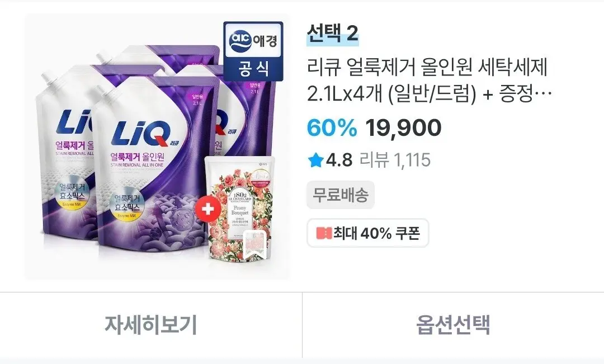
Task: Click the 공식 label on badge
Action: coord(253,69)
